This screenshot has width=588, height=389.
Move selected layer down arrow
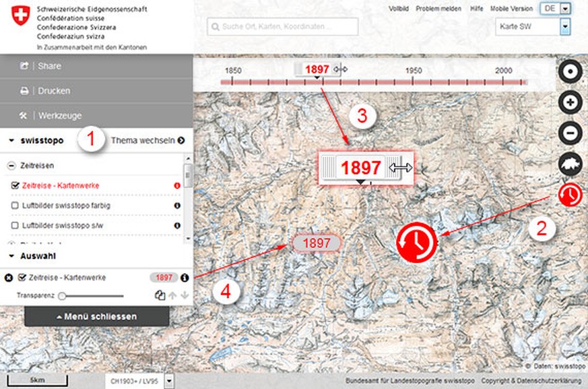coord(184,295)
